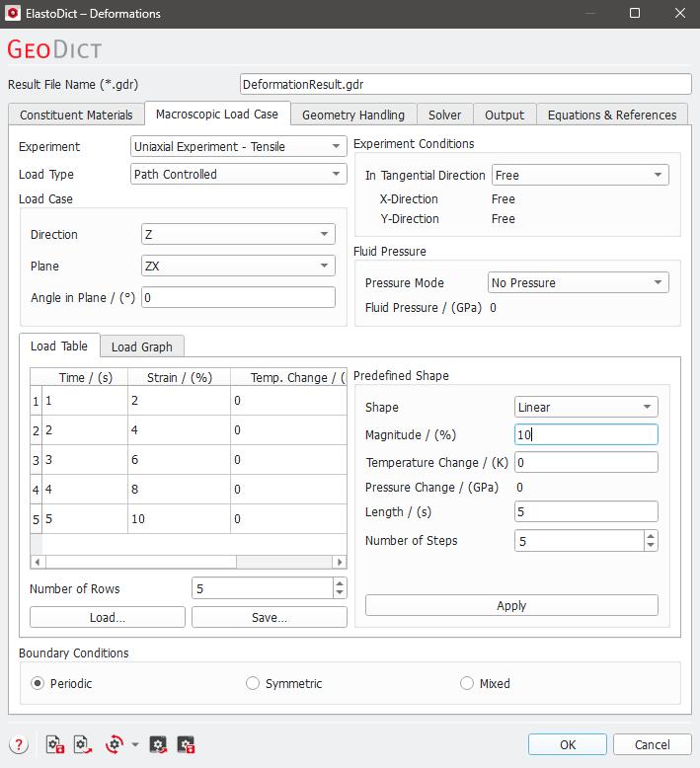Select row header 5 in load table
The height and width of the screenshot is (768, 700).
click(x=36, y=519)
